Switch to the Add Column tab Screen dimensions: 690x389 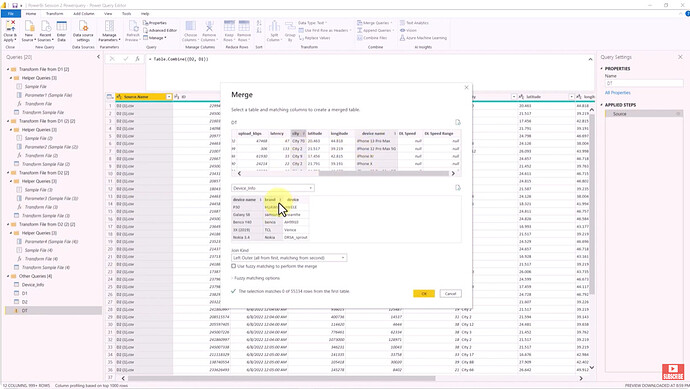pos(84,14)
